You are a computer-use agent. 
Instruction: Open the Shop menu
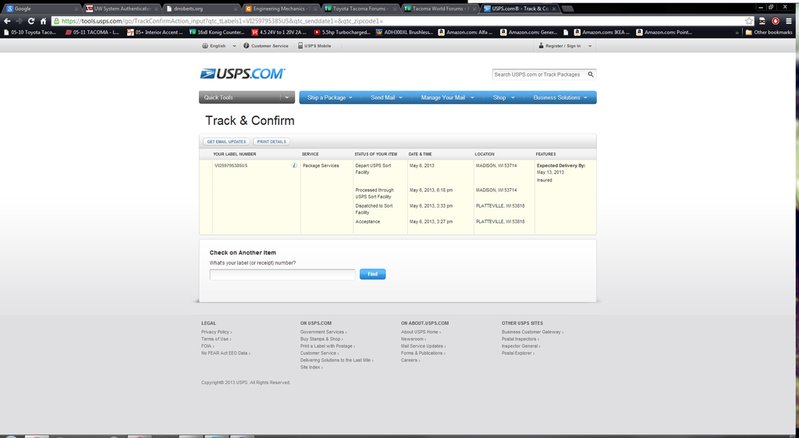pyautogui.click(x=503, y=97)
